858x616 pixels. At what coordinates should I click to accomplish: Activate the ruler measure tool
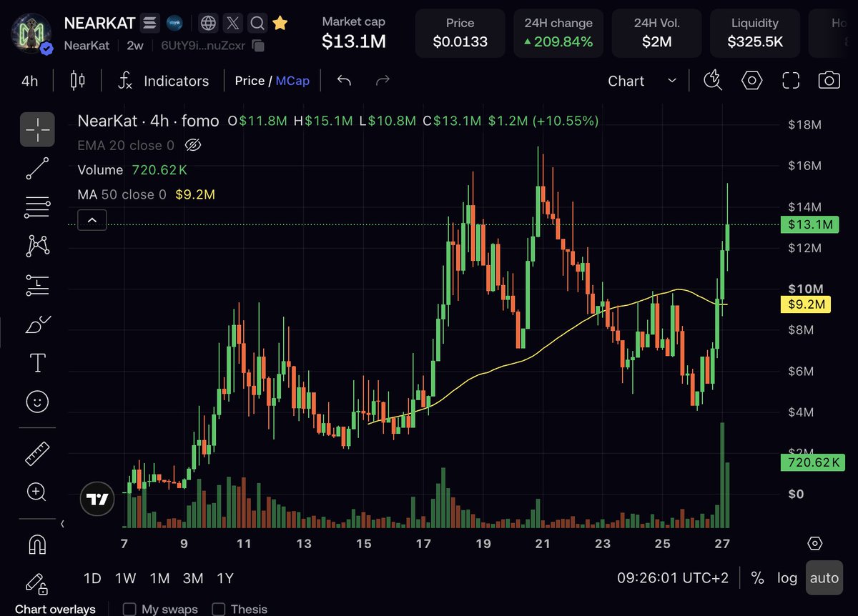pyautogui.click(x=37, y=453)
